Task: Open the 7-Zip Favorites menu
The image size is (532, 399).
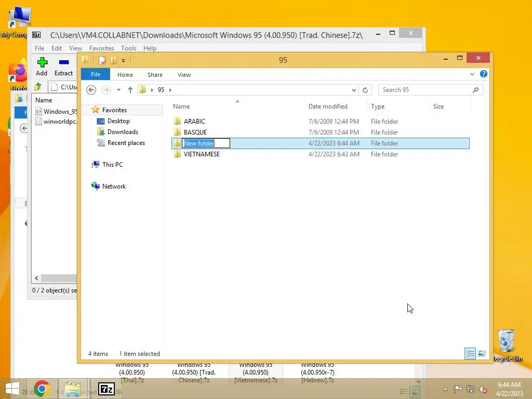Action: 101,48
